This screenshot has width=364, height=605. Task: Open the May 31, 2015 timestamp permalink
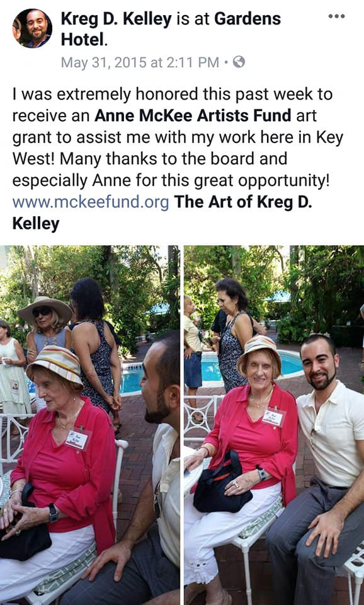tap(140, 62)
